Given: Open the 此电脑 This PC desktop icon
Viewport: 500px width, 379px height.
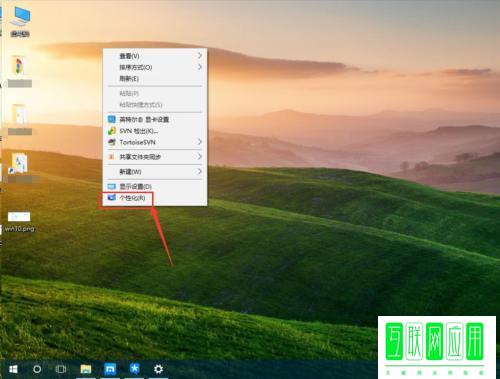Looking at the screenshot, I should pos(20,22).
